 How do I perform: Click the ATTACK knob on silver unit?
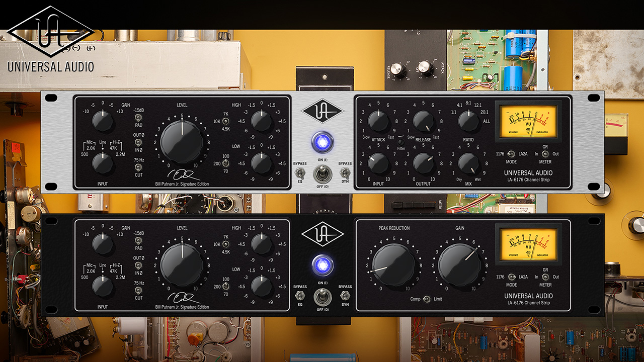coord(378,121)
